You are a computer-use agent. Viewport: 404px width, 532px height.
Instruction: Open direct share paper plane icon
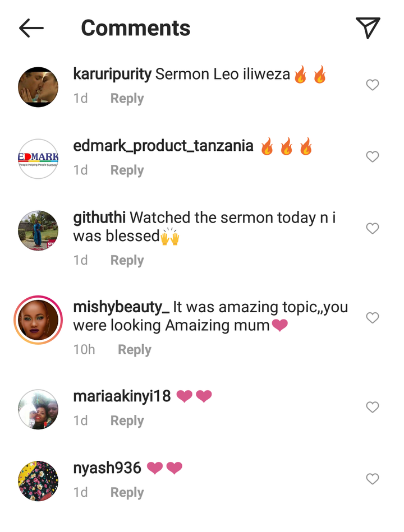(x=368, y=27)
